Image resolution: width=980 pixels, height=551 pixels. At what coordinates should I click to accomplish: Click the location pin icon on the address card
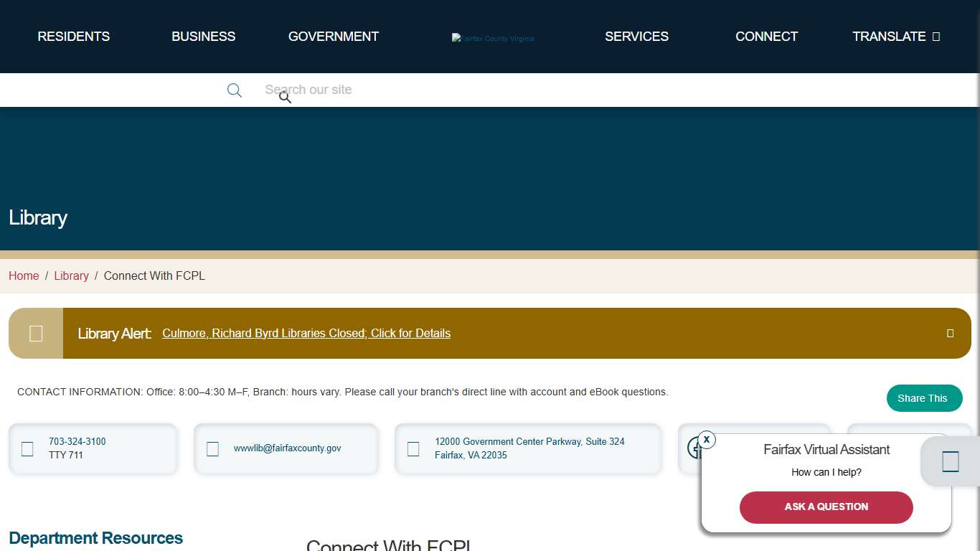[413, 448]
